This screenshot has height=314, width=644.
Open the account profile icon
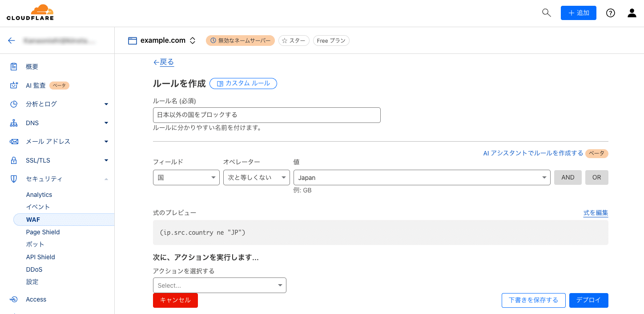[x=632, y=12]
